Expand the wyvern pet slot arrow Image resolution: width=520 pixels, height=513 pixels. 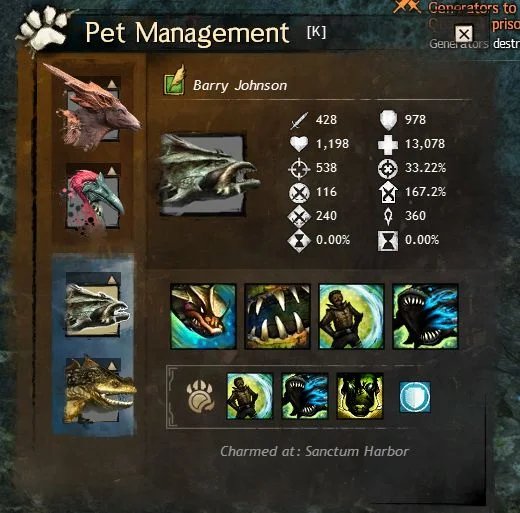coord(113,84)
